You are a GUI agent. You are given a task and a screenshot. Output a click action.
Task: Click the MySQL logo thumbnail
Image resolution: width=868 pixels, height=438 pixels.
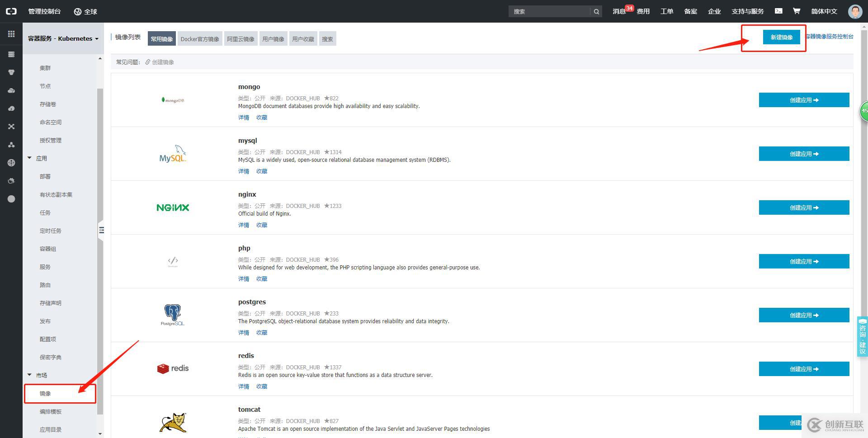(x=173, y=154)
